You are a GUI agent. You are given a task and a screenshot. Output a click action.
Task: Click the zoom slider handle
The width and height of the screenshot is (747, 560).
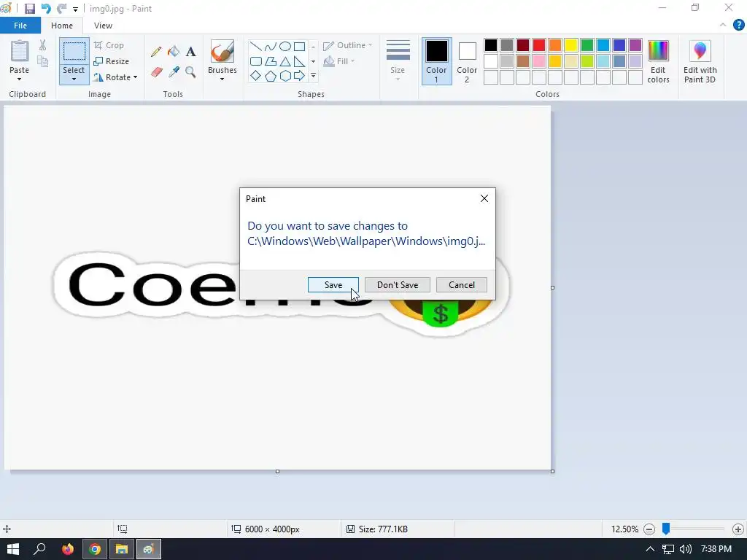coord(666,529)
